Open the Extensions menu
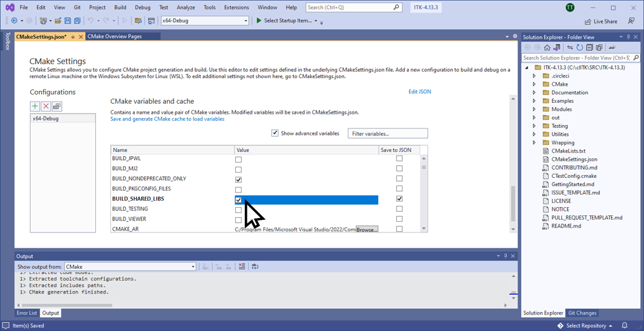644x331 pixels. tap(236, 8)
